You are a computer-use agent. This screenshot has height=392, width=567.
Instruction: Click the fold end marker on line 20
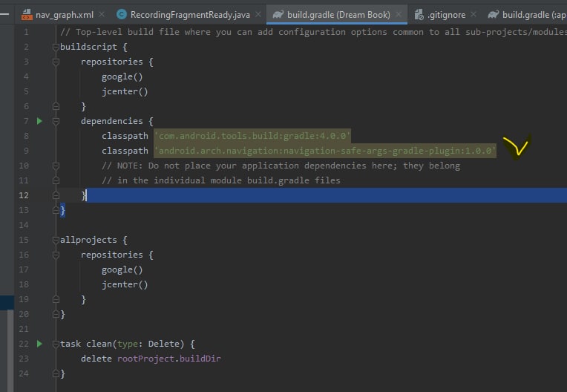click(x=56, y=314)
